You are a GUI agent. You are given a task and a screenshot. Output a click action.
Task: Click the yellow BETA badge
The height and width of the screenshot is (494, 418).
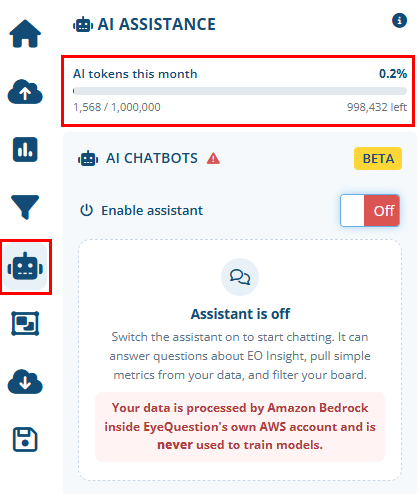[x=378, y=159]
